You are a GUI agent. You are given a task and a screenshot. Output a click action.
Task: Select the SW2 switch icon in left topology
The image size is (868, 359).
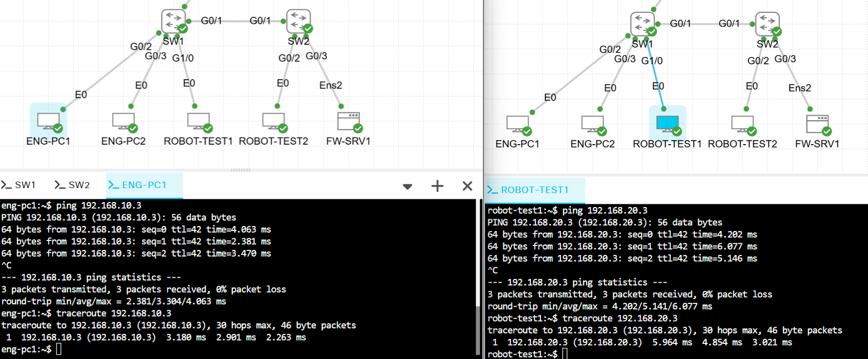click(298, 21)
